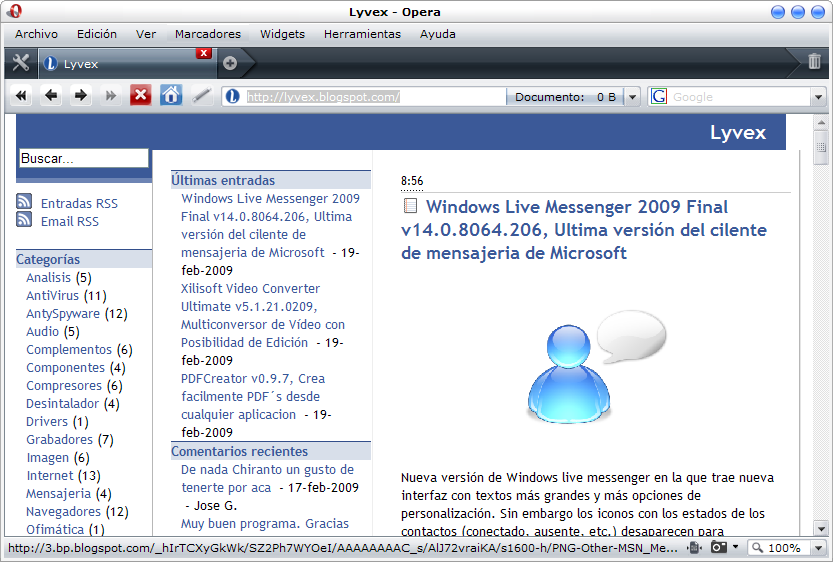This screenshot has height=562, width=833.
Task: Open the Marcadores menu
Action: (x=207, y=34)
